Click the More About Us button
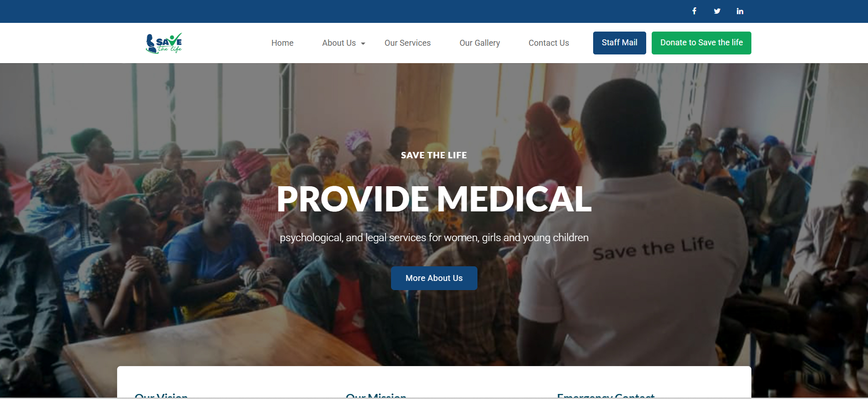868x399 pixels. click(434, 278)
